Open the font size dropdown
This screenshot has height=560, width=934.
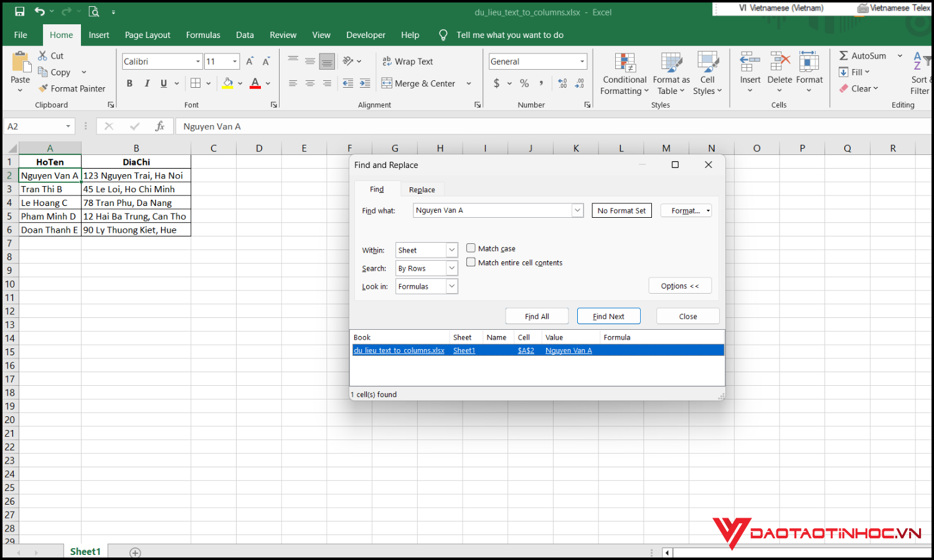[x=235, y=61]
